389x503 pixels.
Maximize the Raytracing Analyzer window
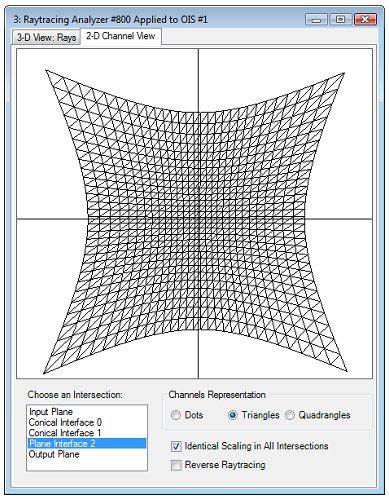[x=340, y=19]
